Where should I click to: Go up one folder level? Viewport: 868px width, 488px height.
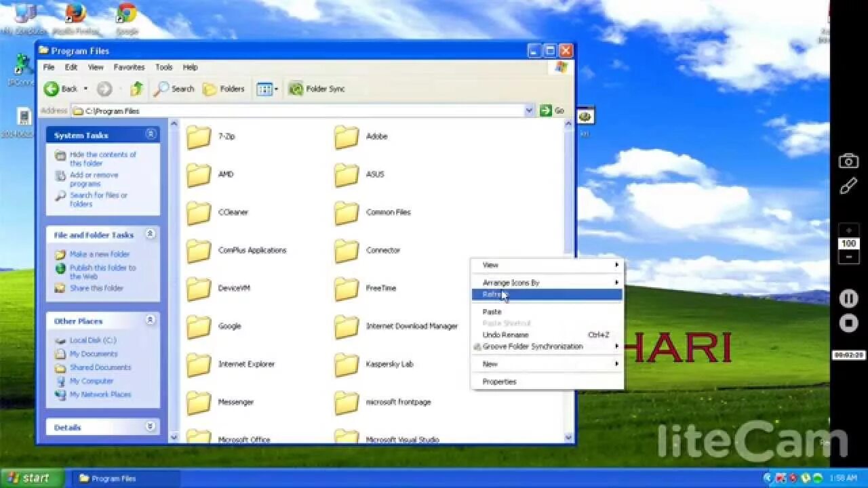coord(137,89)
